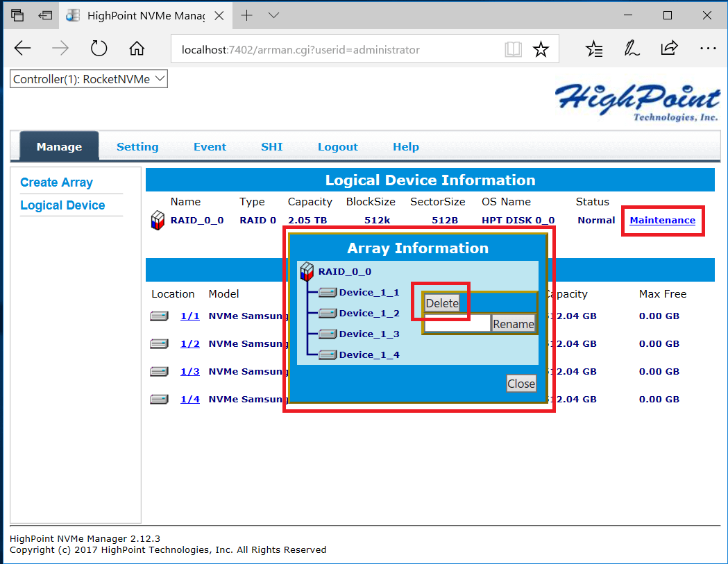Click disk icon for location 1/3
728x564 pixels.
[x=159, y=372]
